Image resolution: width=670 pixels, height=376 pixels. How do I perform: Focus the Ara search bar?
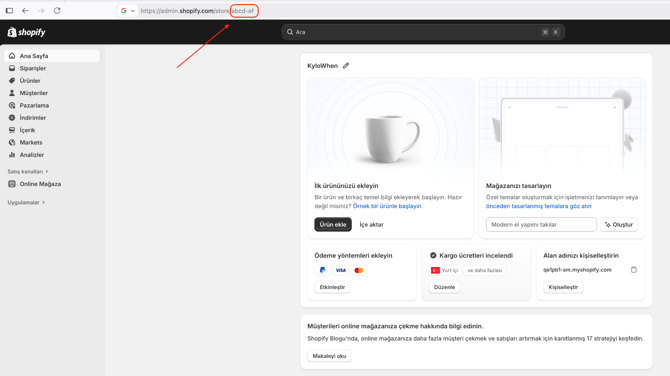click(423, 32)
